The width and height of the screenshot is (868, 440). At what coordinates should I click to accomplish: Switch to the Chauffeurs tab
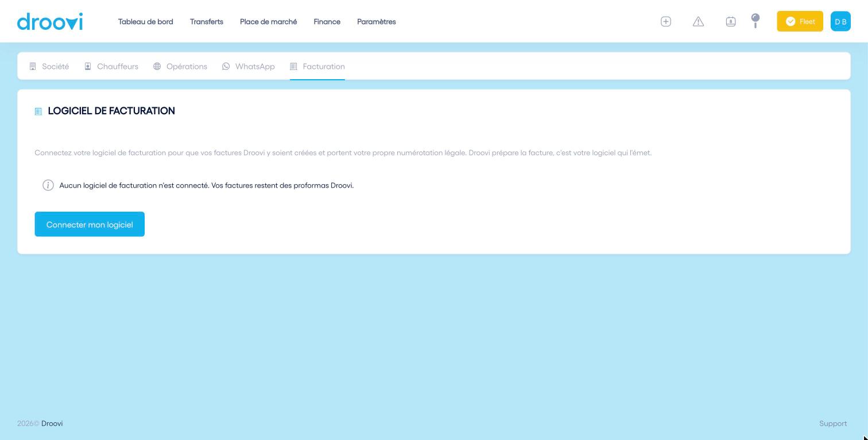point(111,67)
